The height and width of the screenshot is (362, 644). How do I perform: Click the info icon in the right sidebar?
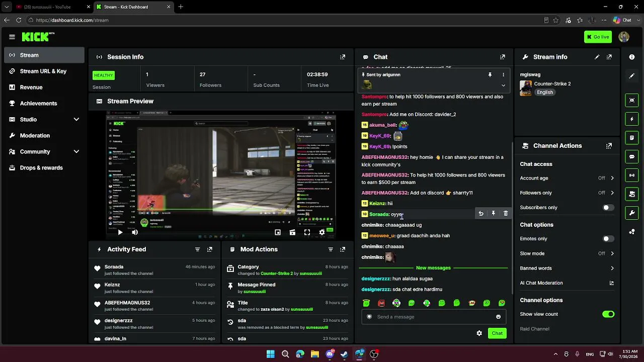(632, 57)
